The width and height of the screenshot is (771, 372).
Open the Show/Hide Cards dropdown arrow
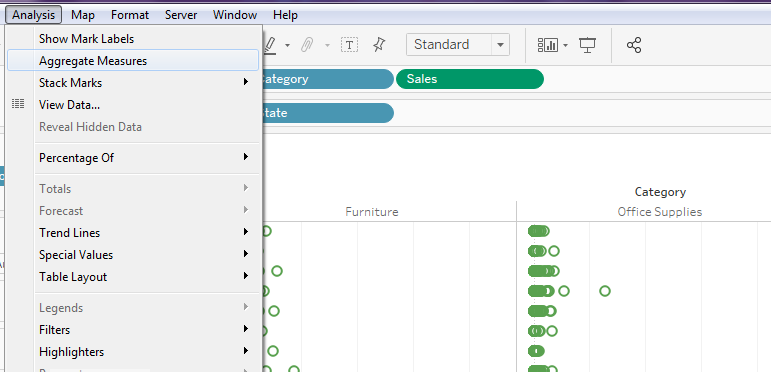coord(565,46)
